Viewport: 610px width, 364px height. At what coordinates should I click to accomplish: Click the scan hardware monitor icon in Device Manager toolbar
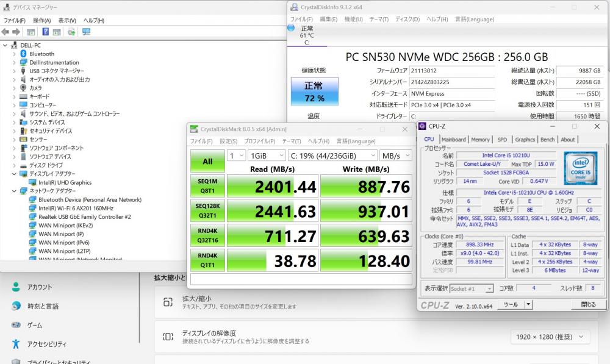[x=87, y=32]
